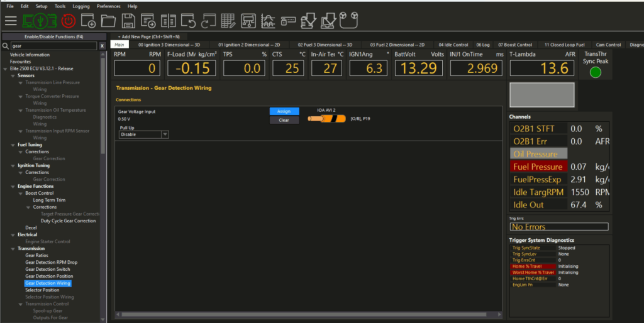Open the Tools menu
Viewport: 644px width, 323px height.
tap(60, 6)
